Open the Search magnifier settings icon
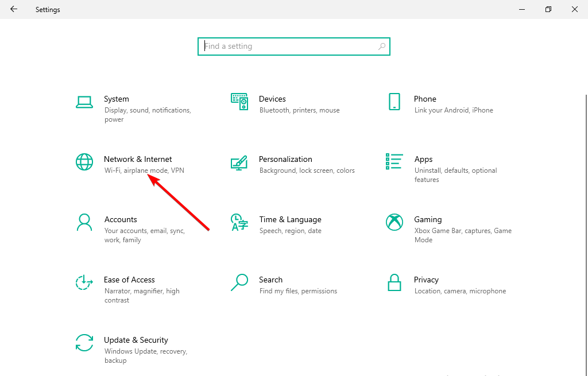 [x=239, y=282]
